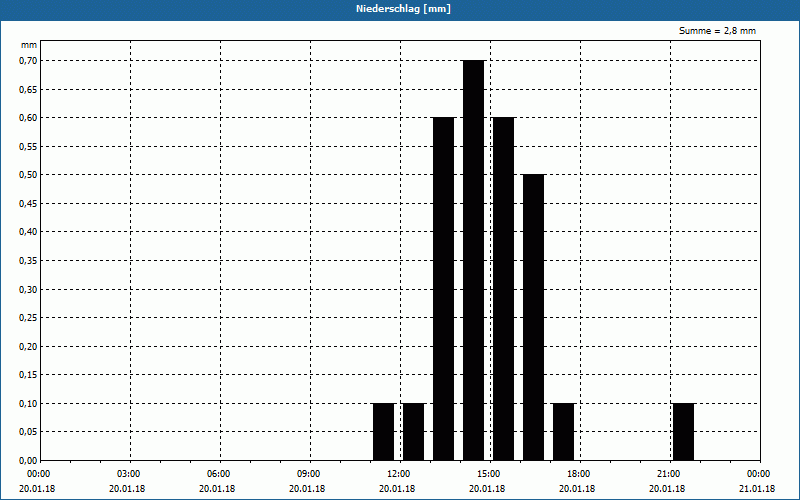This screenshot has width=800, height=500.
Task: Click the 03:00 time label
Action: pyautogui.click(x=131, y=474)
